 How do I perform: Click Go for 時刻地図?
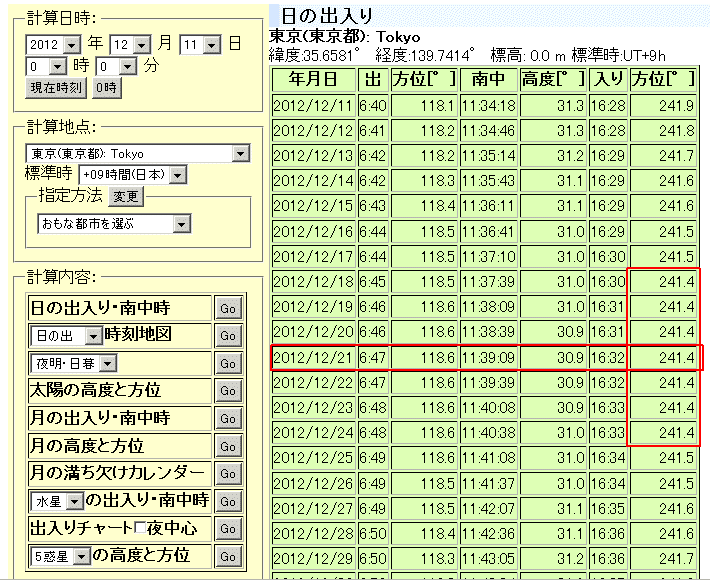tap(228, 336)
